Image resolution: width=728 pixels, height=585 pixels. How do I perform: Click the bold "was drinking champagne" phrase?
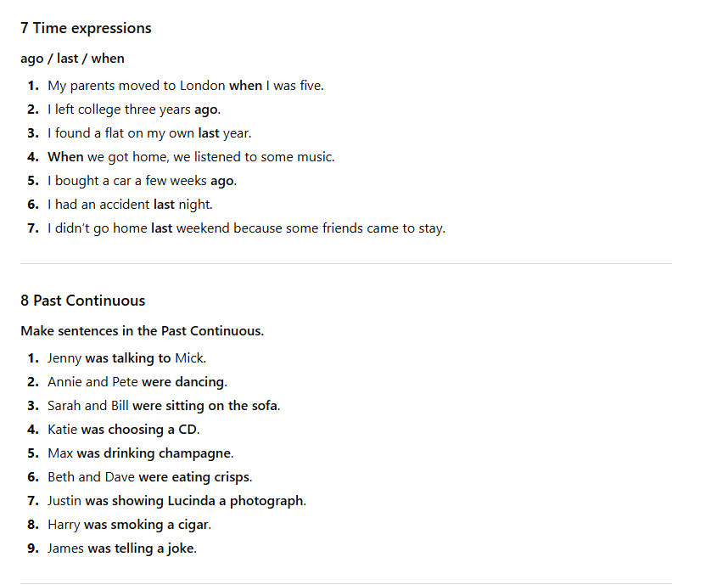pyautogui.click(x=154, y=453)
